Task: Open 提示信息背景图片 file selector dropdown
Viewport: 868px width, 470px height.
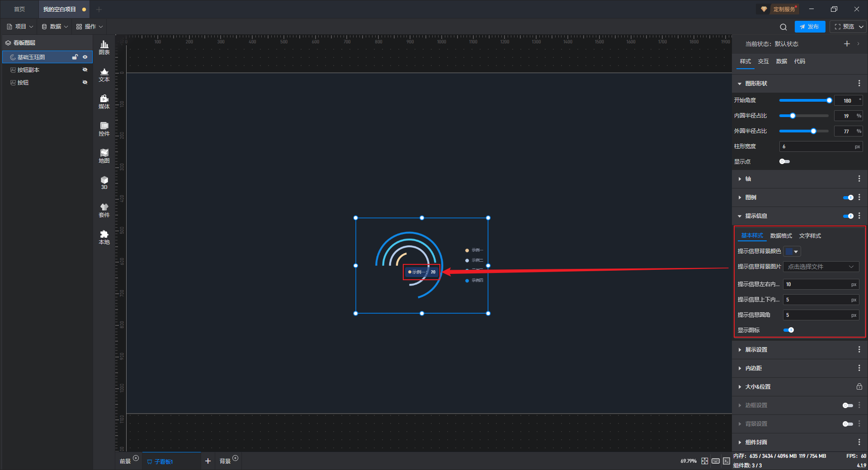Action: point(821,267)
